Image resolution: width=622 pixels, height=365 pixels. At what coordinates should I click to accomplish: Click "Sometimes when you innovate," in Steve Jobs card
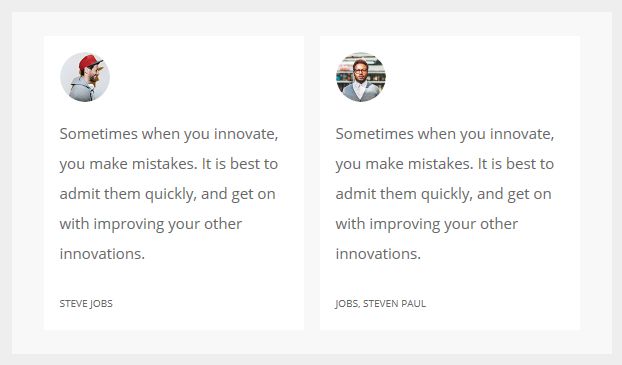pos(169,134)
